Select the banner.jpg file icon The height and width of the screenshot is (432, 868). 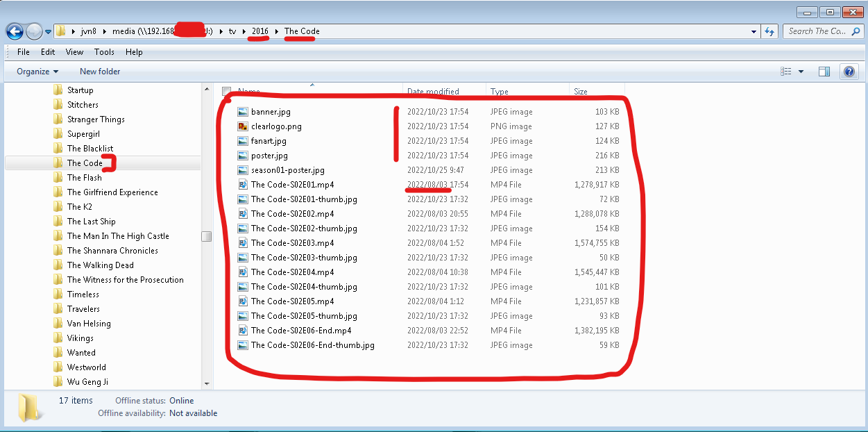tap(243, 112)
